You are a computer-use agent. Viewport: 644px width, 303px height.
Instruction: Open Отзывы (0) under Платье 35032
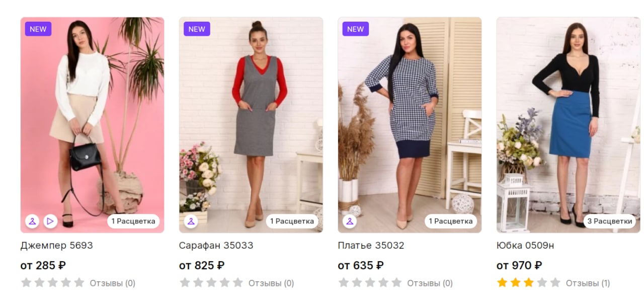(430, 283)
